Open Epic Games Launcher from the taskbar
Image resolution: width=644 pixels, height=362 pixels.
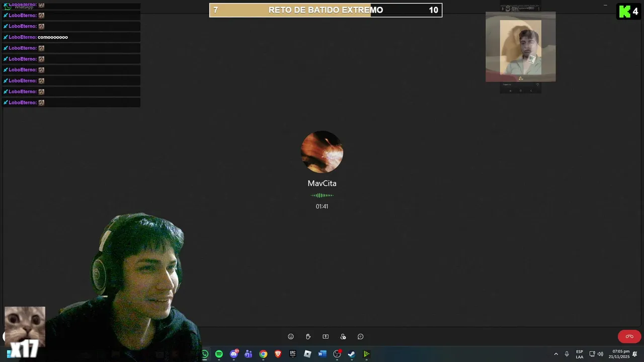tap(293, 354)
